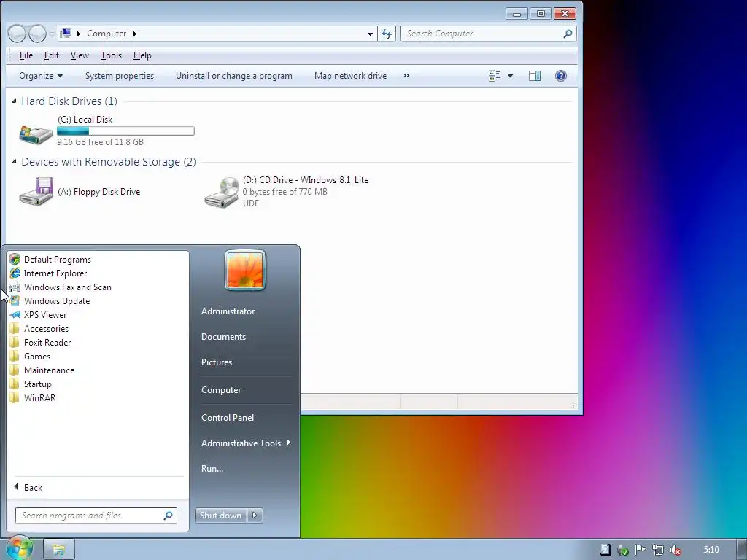Expand the Administrative Tools submenu
The width and height of the screenshot is (747, 560).
246,443
